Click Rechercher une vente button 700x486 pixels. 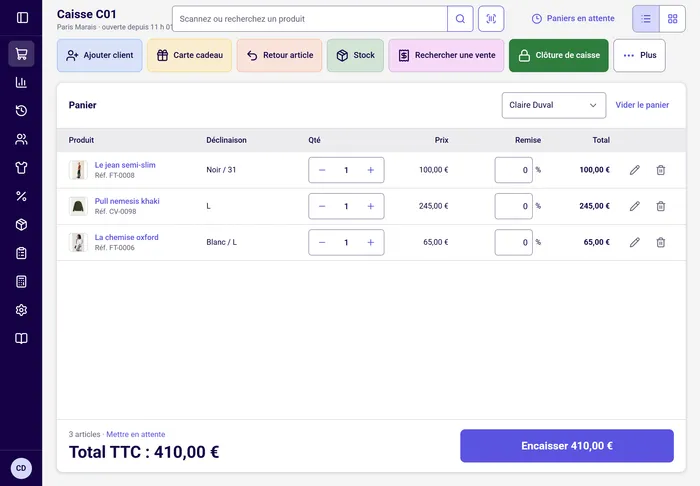pos(446,55)
